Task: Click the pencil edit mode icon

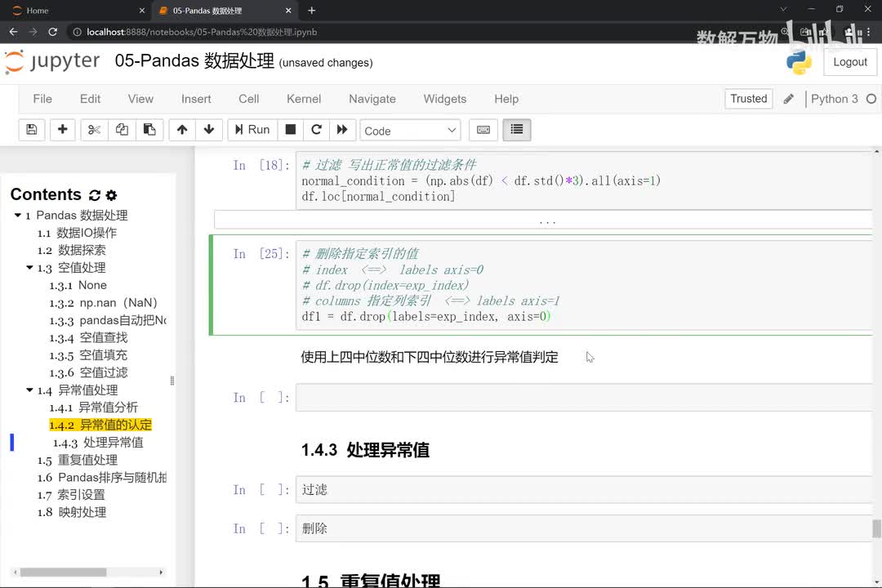Action: pyautogui.click(x=789, y=99)
